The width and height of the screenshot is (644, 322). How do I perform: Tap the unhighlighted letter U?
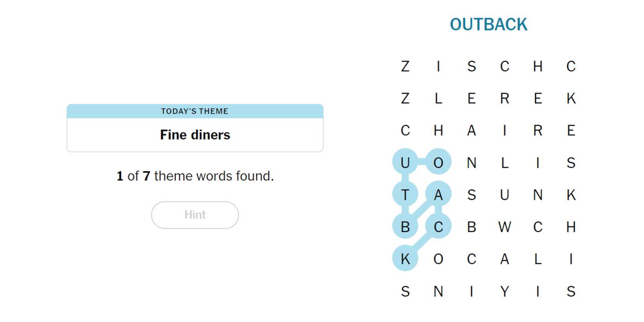[504, 194]
